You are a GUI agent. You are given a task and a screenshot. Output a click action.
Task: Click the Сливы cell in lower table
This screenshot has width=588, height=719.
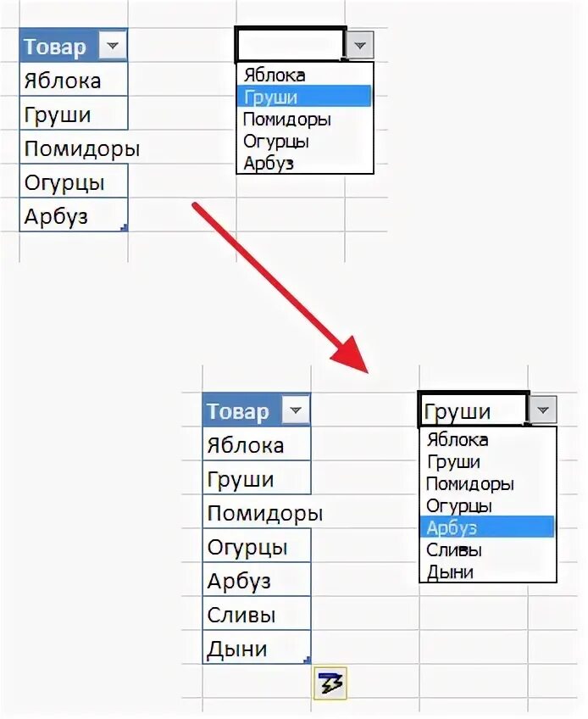pos(257,614)
